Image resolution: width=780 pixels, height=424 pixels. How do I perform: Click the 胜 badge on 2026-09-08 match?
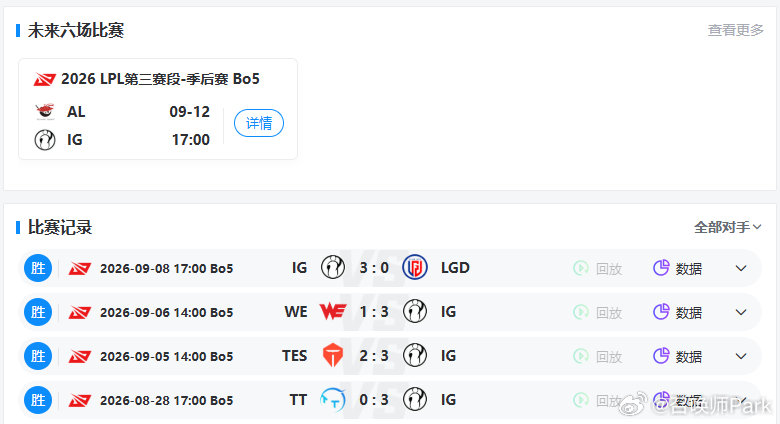[38, 268]
